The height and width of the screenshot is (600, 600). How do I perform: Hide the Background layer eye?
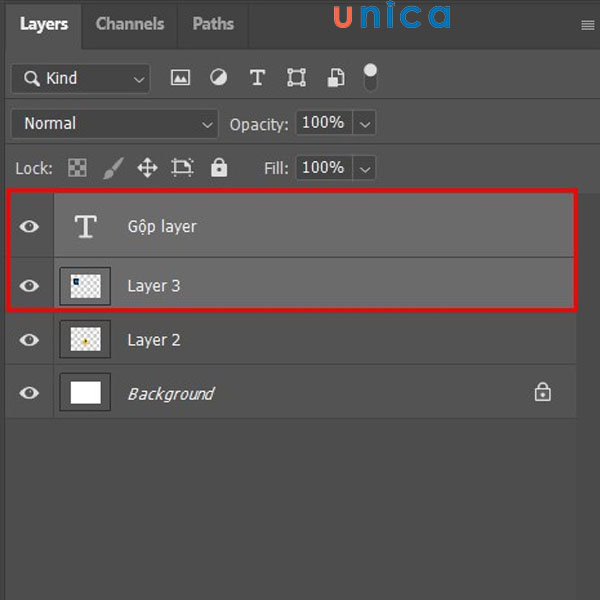29,393
